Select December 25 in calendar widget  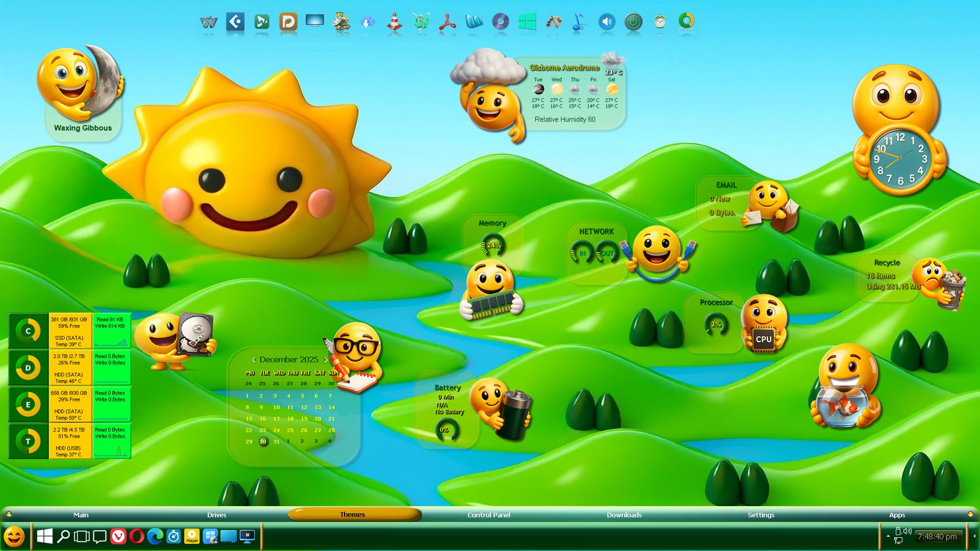(290, 430)
